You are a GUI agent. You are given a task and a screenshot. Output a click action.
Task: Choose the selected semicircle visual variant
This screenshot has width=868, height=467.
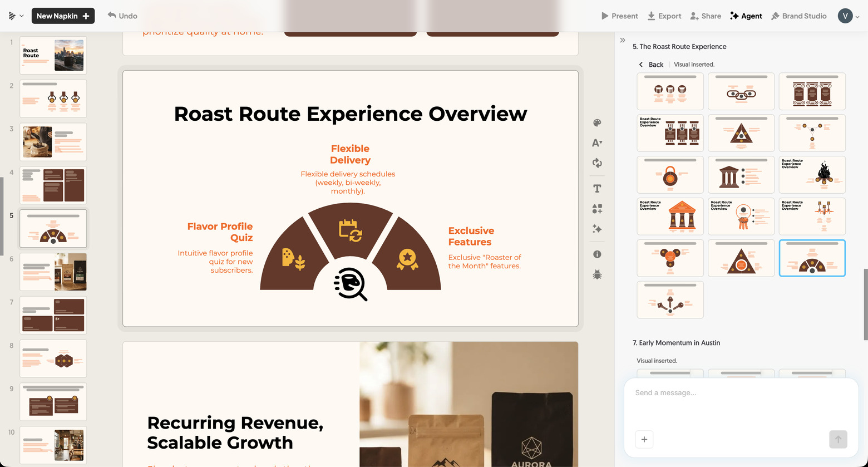coord(812,258)
